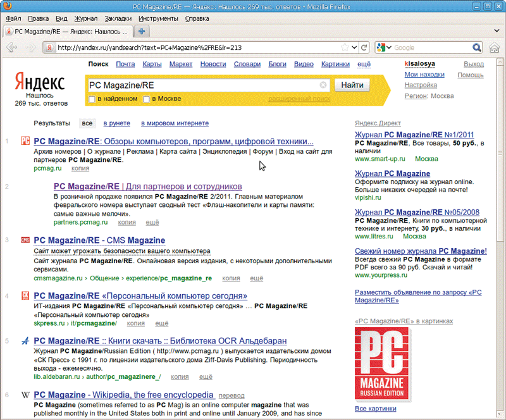506x420 pixels.
Task: Click the Reload page icon
Action: coord(364,48)
